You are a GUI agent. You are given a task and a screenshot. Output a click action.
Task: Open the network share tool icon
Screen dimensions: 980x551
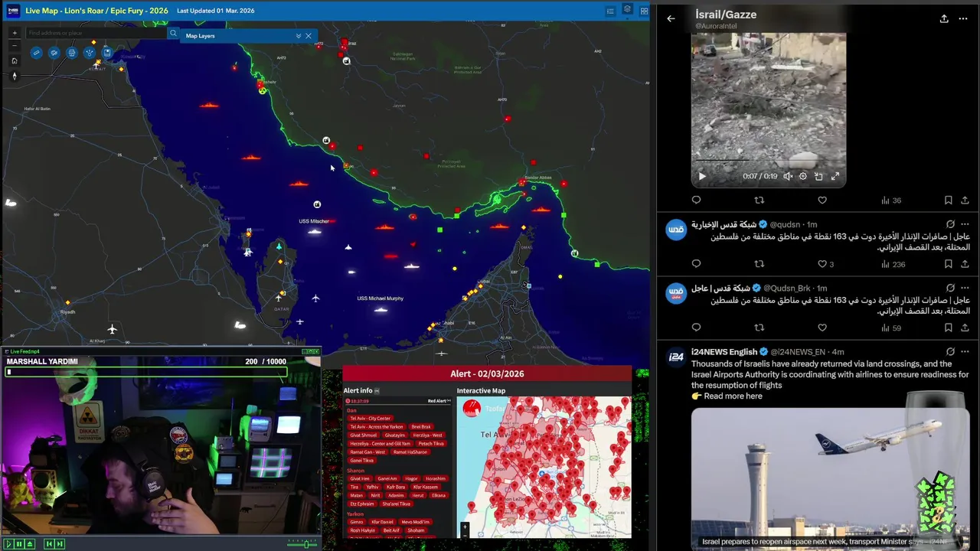click(90, 53)
